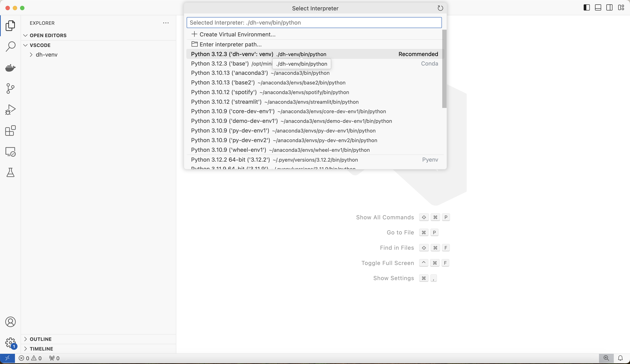630x364 pixels.
Task: Click the Selected Interpreter search field
Action: 314,23
